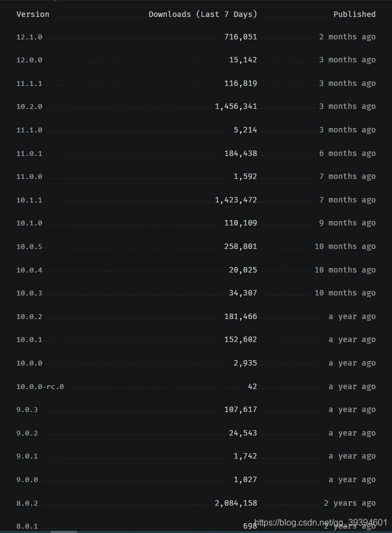Image resolution: width=392 pixels, height=533 pixels.
Task: Open version 9.0.1 link
Action: [27, 456]
